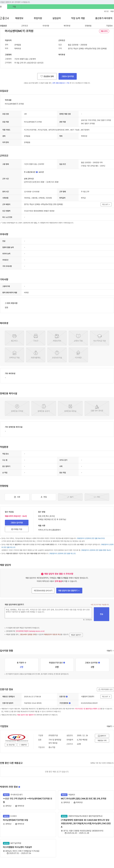
Task: Click info icon beside 고용24 입사지원 count
Action: pyautogui.click(x=99, y=663)
